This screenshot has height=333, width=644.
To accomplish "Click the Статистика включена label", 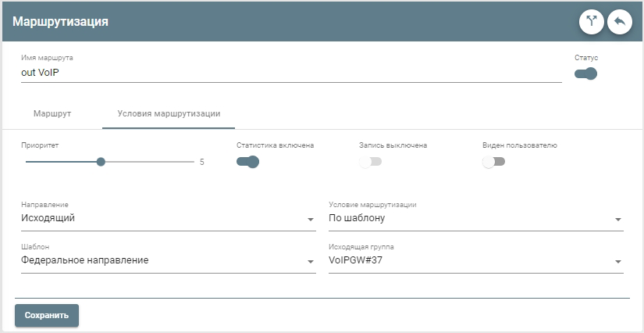I will 275,145.
